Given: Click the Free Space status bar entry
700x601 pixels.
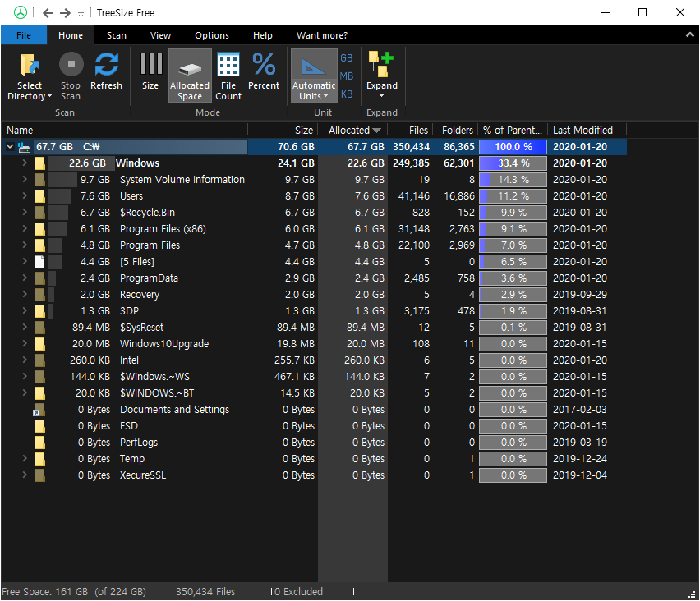Looking at the screenshot, I should pos(74,592).
